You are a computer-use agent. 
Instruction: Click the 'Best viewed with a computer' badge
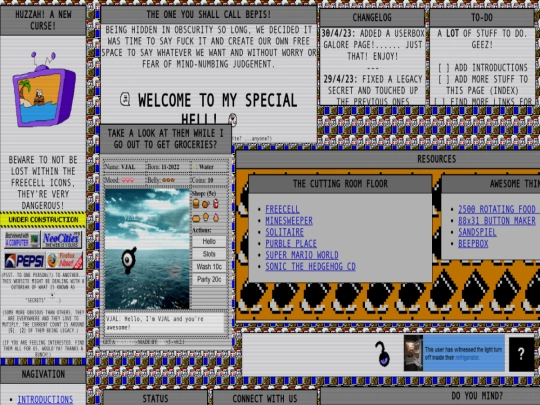point(22,240)
